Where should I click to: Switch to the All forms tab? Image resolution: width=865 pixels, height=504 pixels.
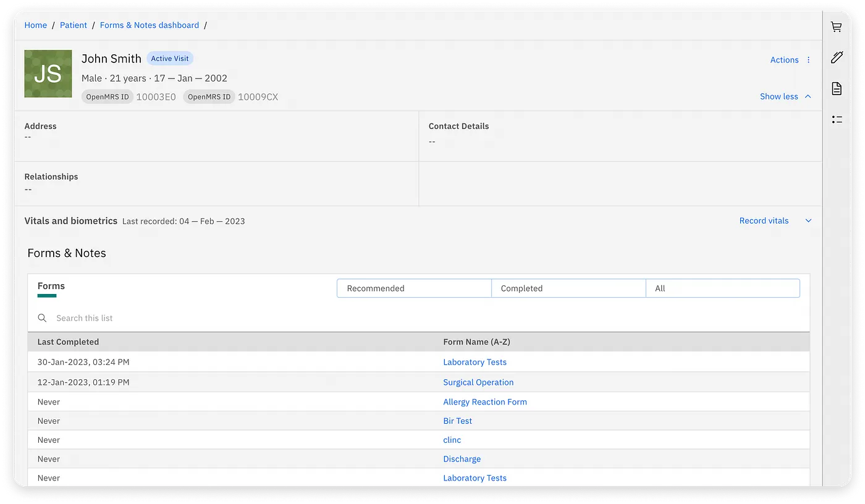point(722,288)
